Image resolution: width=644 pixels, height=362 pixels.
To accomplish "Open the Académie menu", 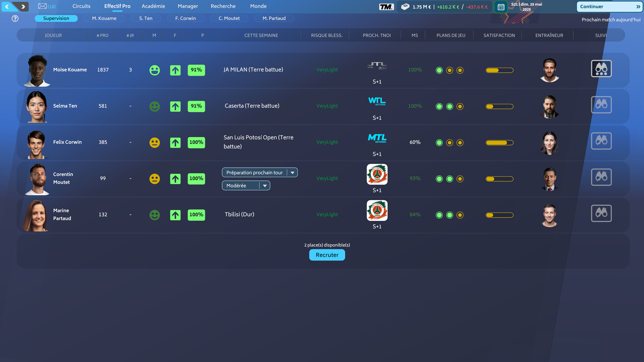I will [153, 6].
